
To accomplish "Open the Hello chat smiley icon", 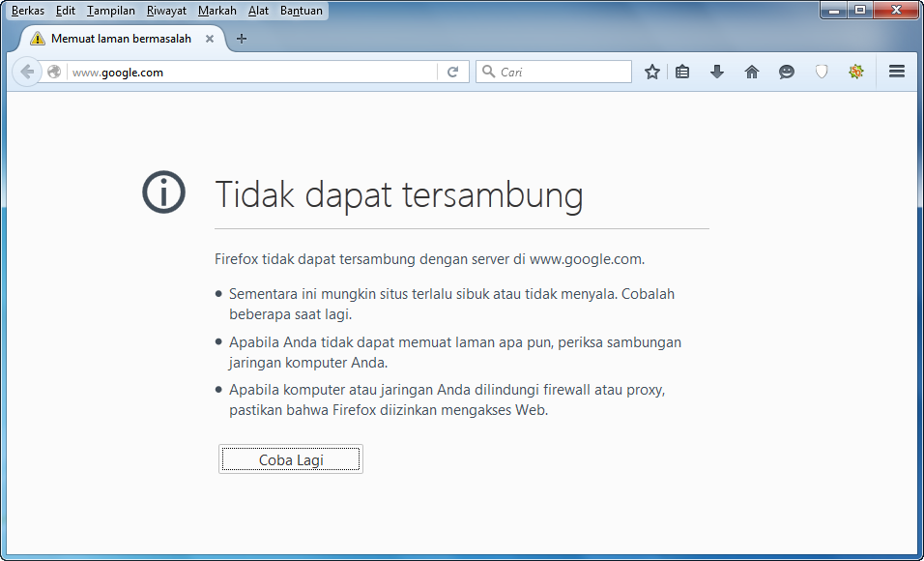I will click(786, 72).
